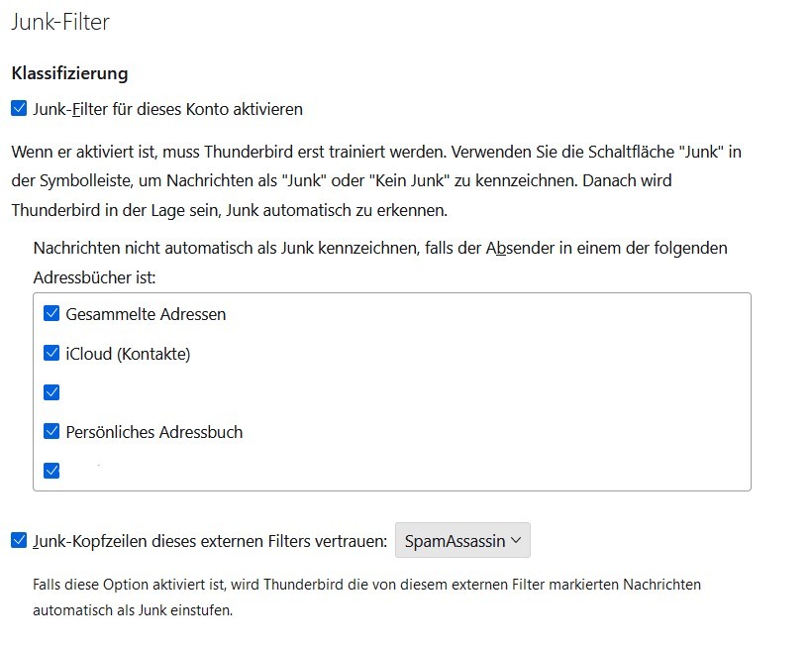Click the iCloud (Kontakte) address book name

[x=128, y=354]
